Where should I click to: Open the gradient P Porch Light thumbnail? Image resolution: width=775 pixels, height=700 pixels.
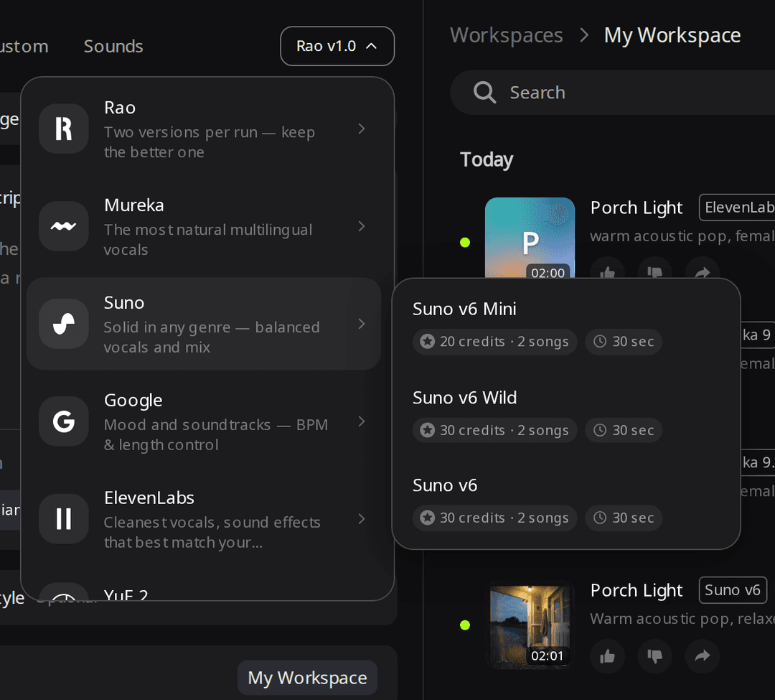tap(530, 239)
